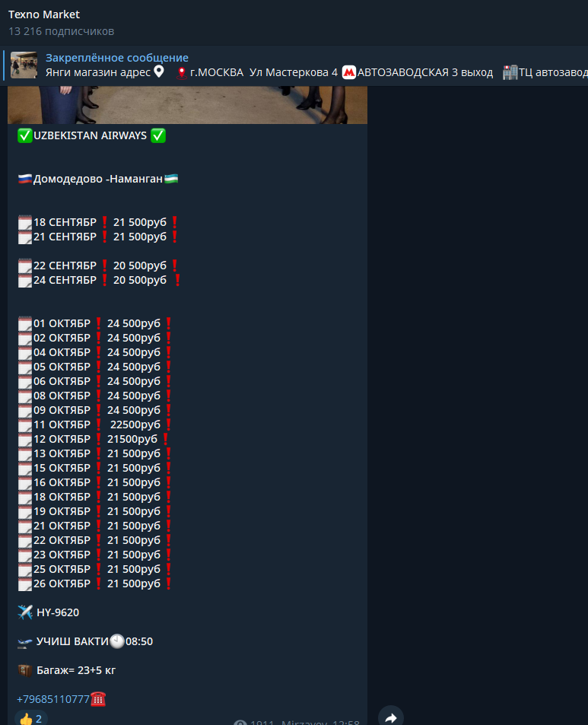
Task: Click phone number +79685110777
Action: [52, 699]
